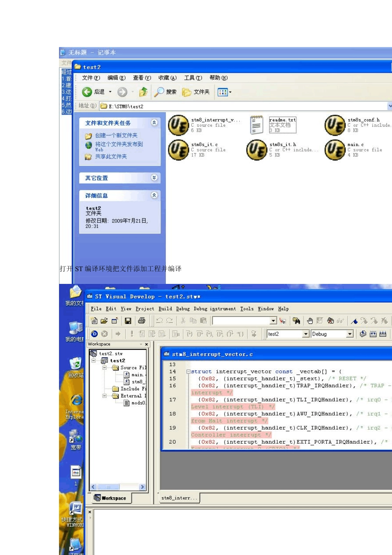Open the File menu in ST Visual Develop
The image size is (392, 555).
point(96,309)
